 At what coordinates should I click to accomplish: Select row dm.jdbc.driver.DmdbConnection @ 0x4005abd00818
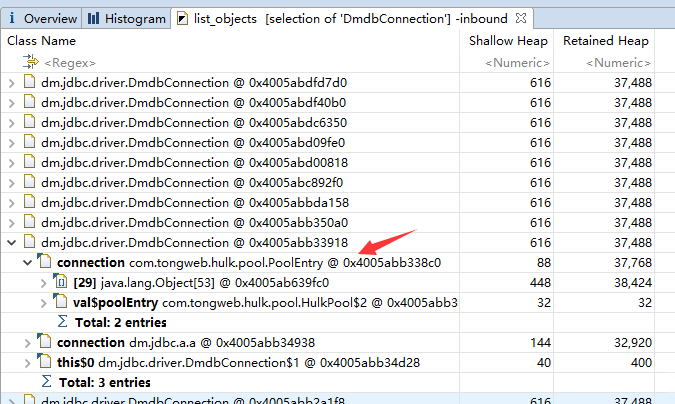click(327, 163)
